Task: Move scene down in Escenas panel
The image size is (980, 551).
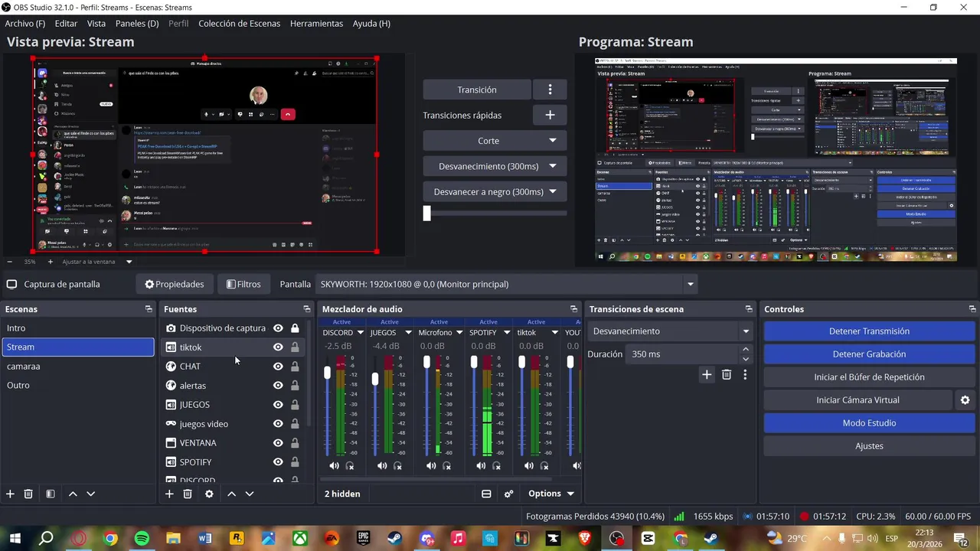Action: (90, 494)
